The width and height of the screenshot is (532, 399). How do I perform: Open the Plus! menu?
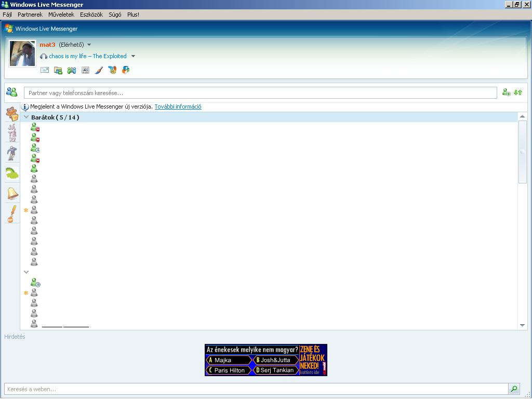(134, 15)
